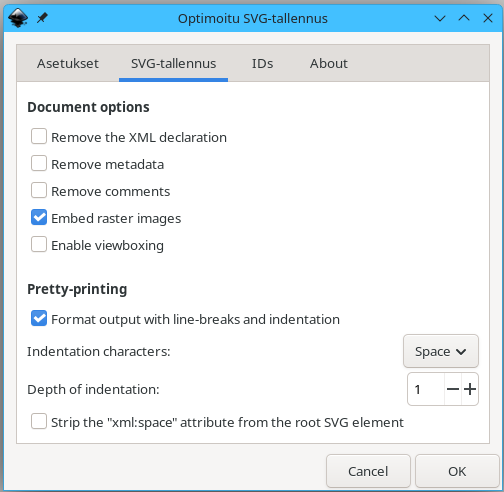The width and height of the screenshot is (504, 492).
Task: Close the dialog with the X icon
Action: 488,18
